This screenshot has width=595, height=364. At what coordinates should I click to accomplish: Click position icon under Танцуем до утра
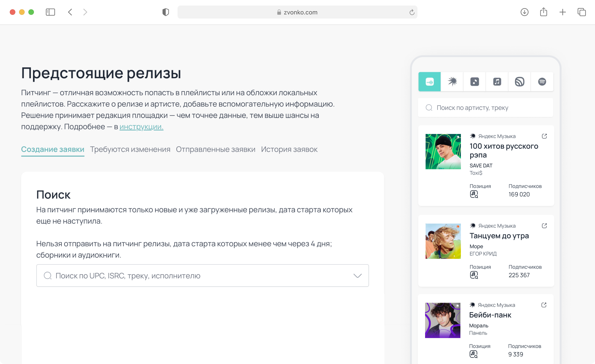coord(474,275)
